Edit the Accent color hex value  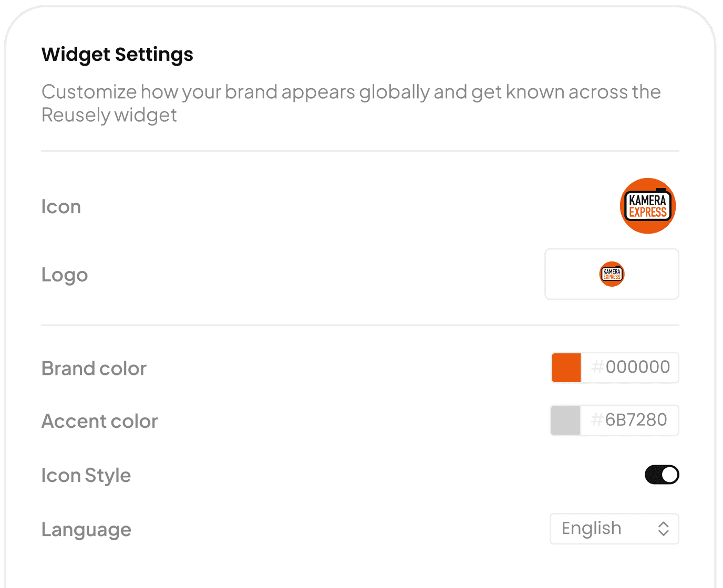629,421
